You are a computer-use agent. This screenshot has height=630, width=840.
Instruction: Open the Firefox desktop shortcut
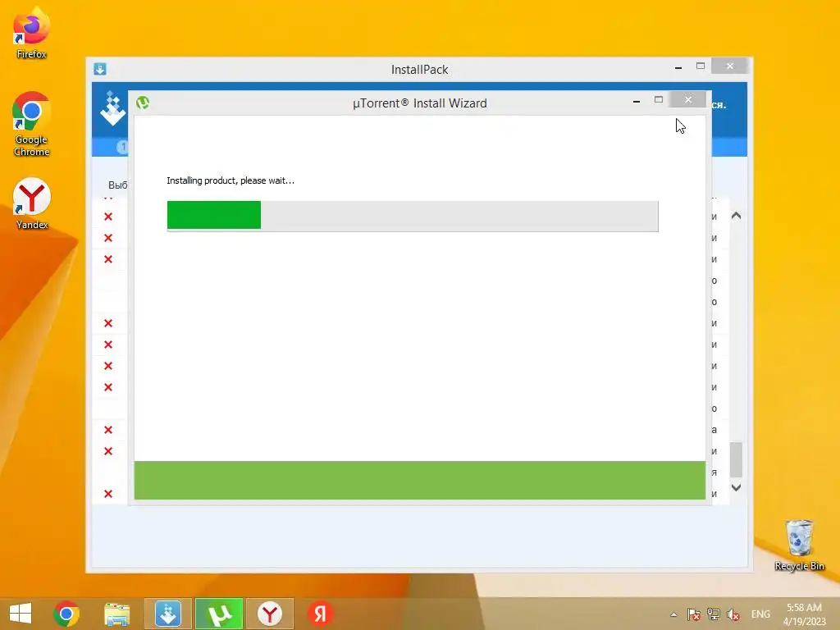click(31, 33)
